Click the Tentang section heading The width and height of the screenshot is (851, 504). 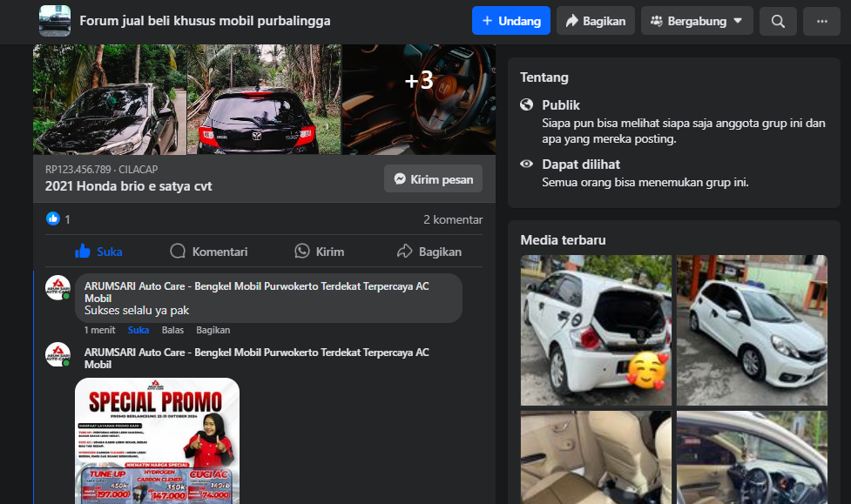pyautogui.click(x=544, y=77)
